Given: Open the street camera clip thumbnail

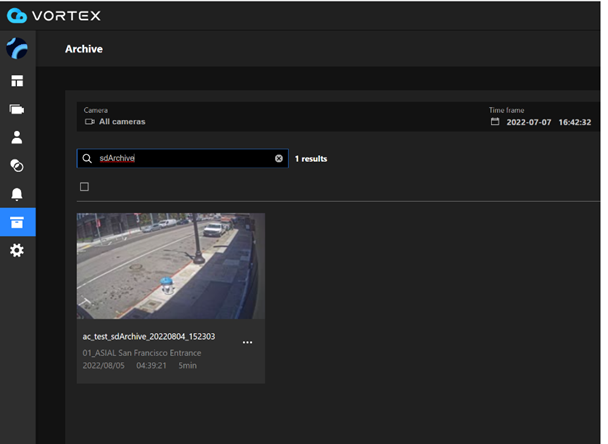Looking at the screenshot, I should point(170,265).
